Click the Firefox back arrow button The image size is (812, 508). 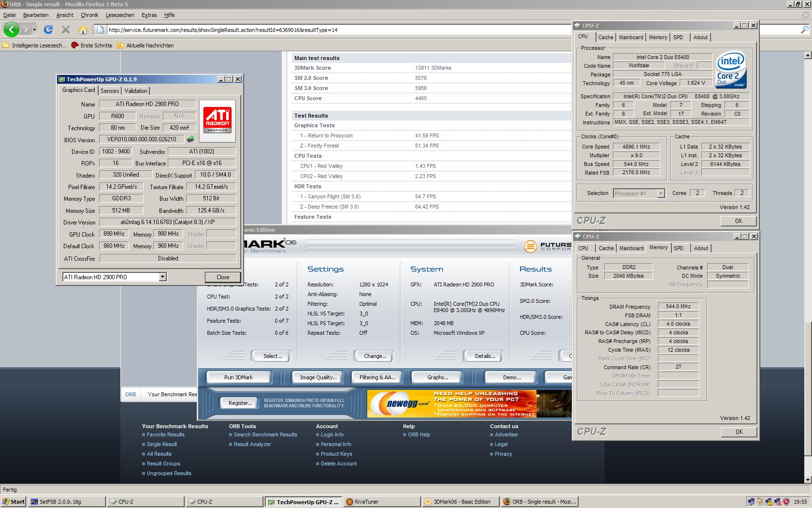click(x=11, y=30)
